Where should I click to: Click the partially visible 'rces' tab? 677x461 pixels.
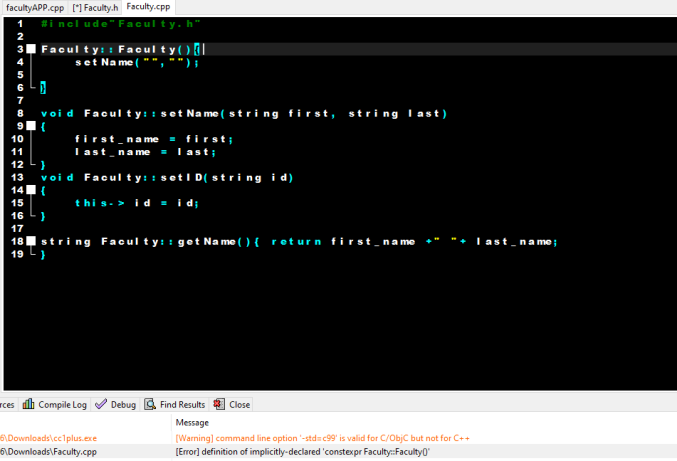[x=7, y=404]
